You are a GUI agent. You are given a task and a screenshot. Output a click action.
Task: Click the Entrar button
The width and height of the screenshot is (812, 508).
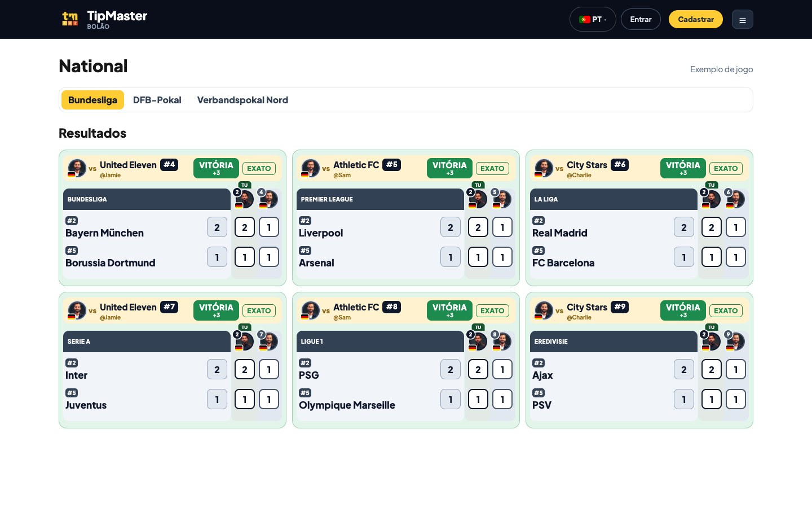641,19
